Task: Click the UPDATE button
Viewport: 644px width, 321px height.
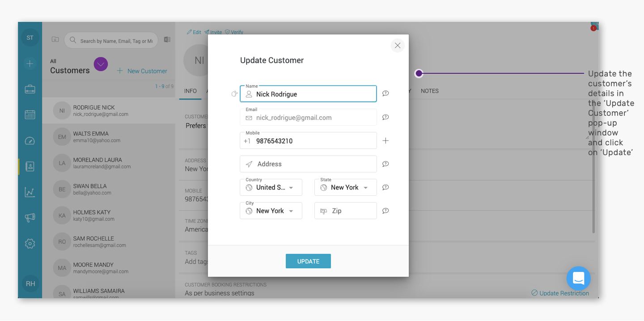Action: point(308,261)
